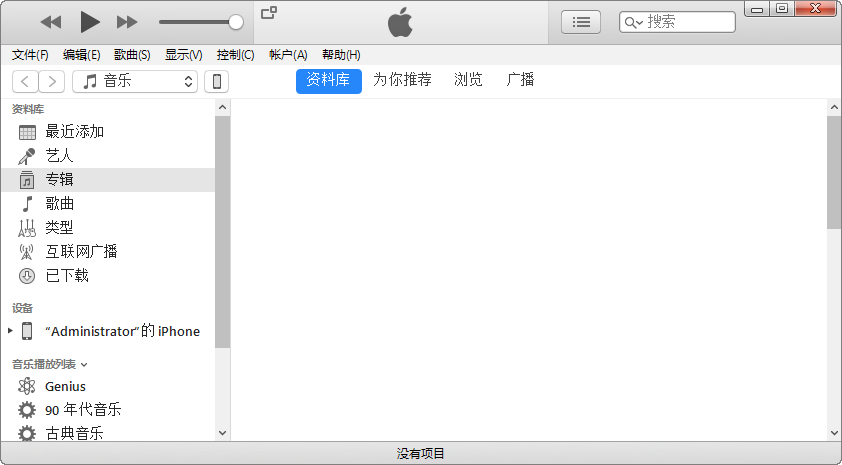842x465 pixels.
Task: Open the 编辑(E) menu
Action: [x=82, y=55]
